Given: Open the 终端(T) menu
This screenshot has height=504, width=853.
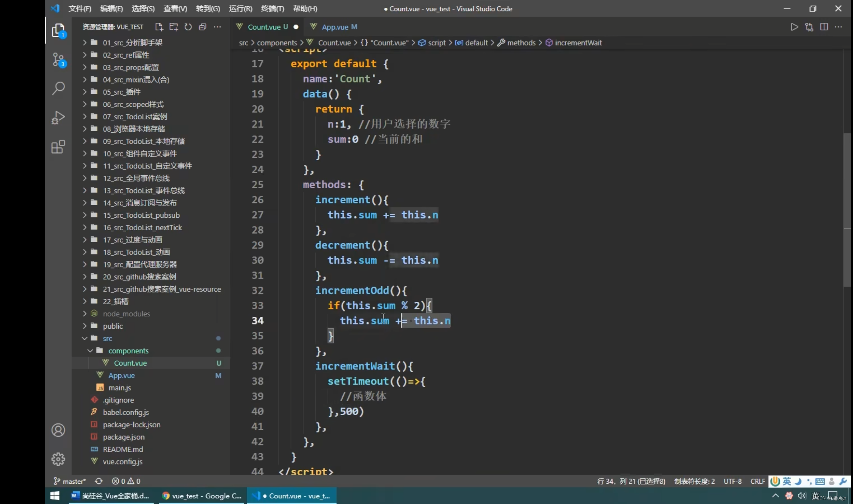Looking at the screenshot, I should click(x=272, y=8).
